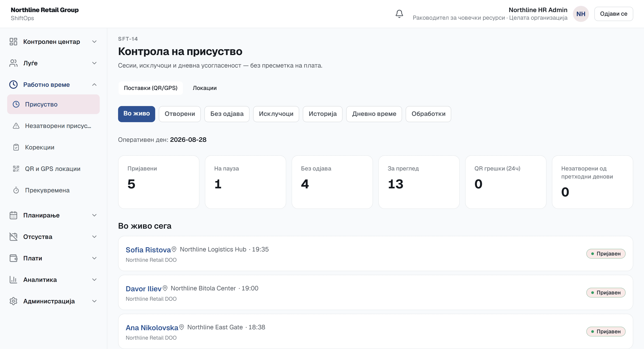
Task: Expand the Аналитика section chevron
Action: click(94, 280)
